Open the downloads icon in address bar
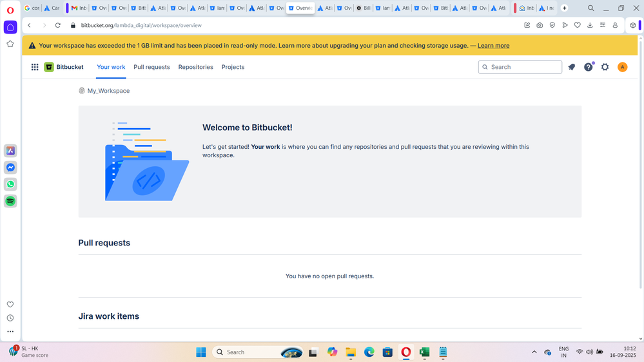This screenshot has height=362, width=644. [x=590, y=26]
